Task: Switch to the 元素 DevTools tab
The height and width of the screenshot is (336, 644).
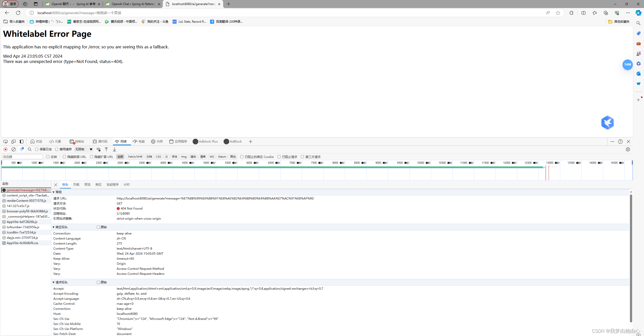Action: (x=55, y=142)
